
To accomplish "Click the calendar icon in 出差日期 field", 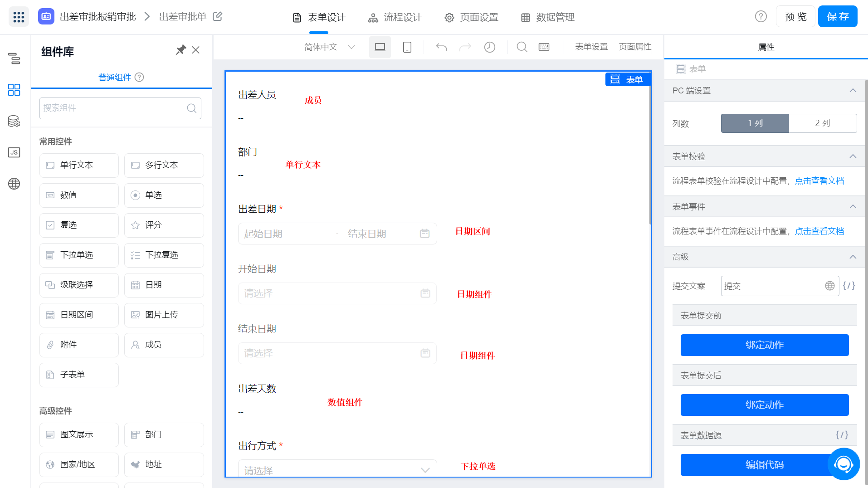I will click(x=425, y=233).
